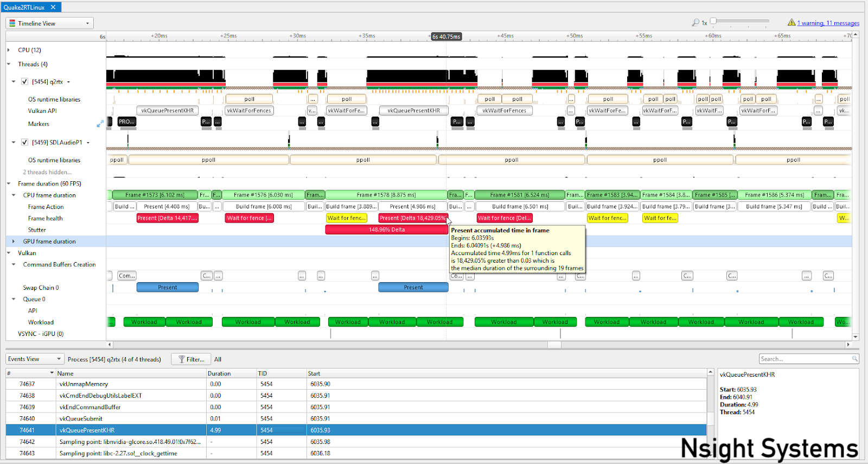Click the 6s 40.75ms time cursor label

(446, 36)
